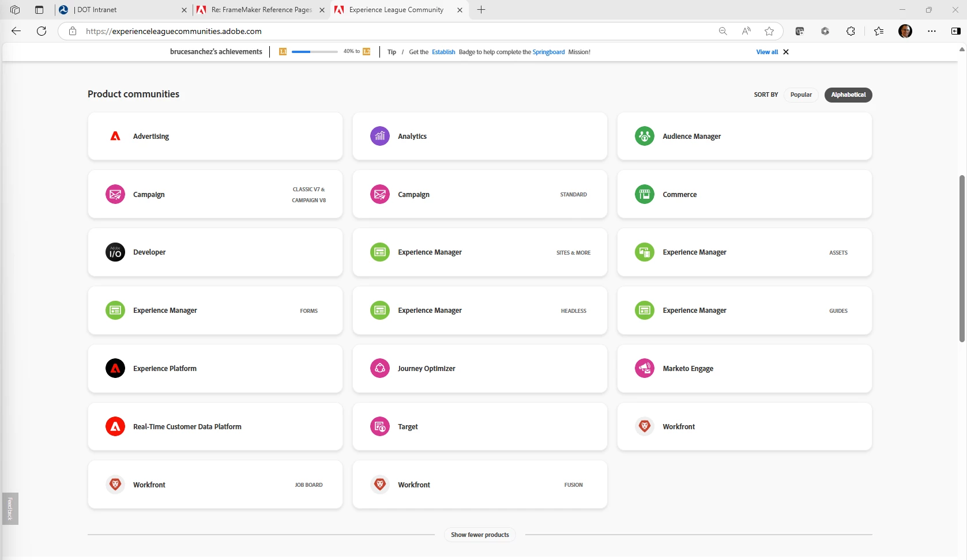Click the achievements progress bar
This screenshot has width=967, height=560.
(315, 52)
